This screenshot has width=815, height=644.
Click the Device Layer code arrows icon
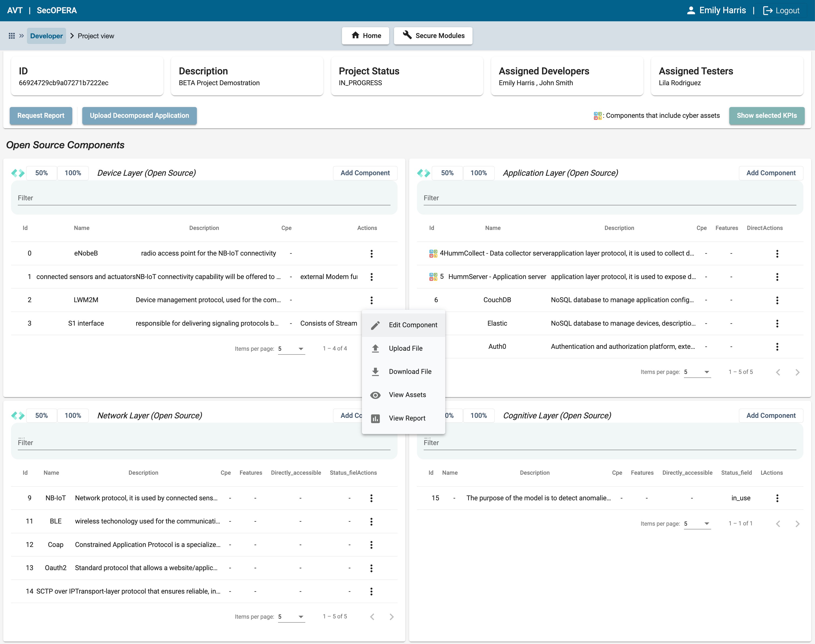18,173
